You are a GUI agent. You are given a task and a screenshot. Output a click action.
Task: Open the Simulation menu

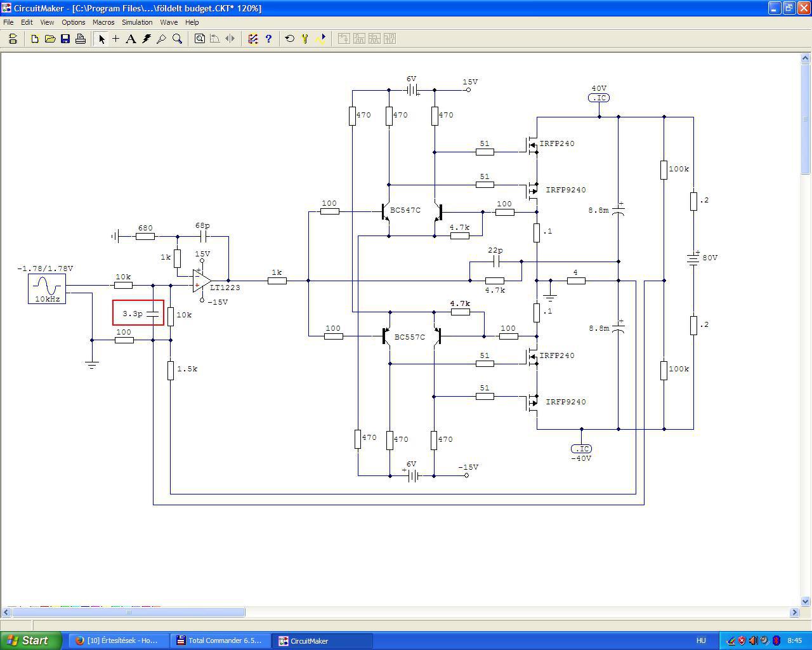coord(137,22)
